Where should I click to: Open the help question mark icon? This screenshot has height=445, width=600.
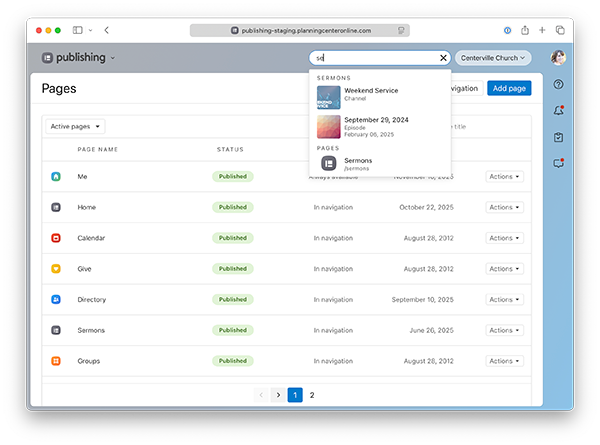pyautogui.click(x=558, y=84)
